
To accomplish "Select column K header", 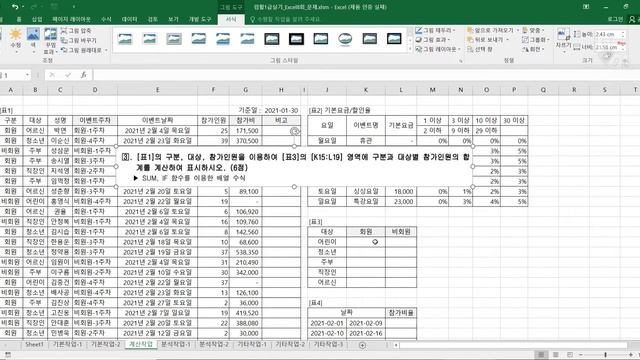I will click(x=365, y=90).
